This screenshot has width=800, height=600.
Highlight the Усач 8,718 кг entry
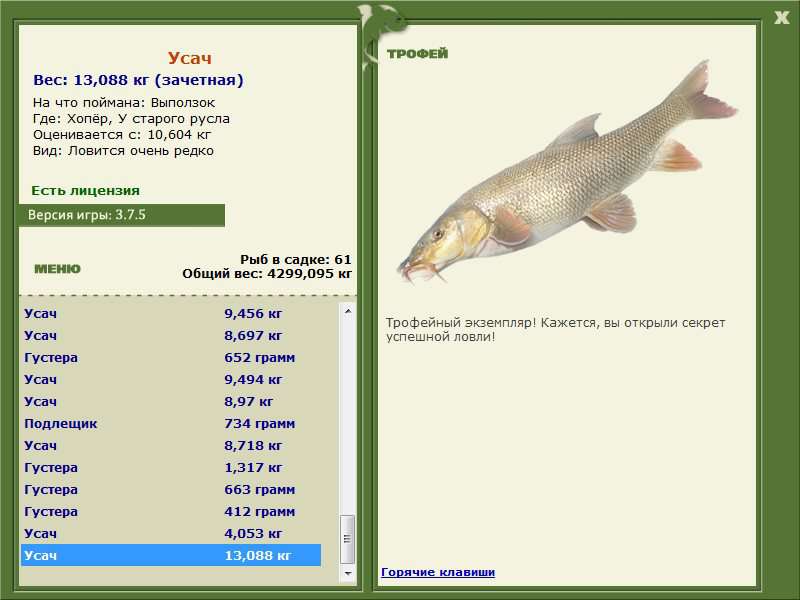(x=170, y=445)
